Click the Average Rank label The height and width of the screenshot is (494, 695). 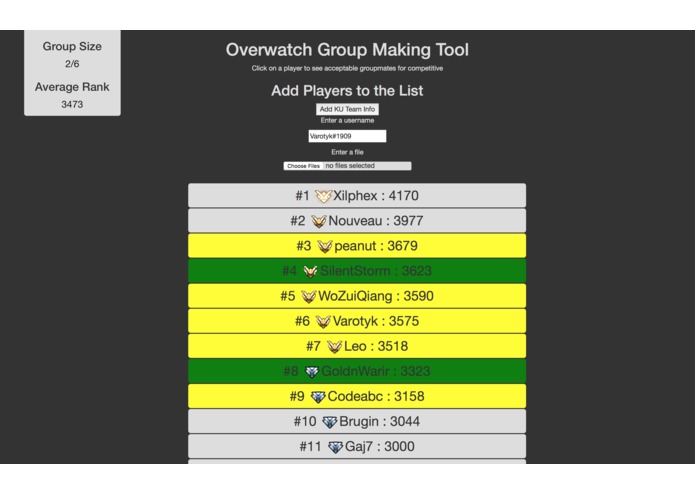tap(72, 87)
